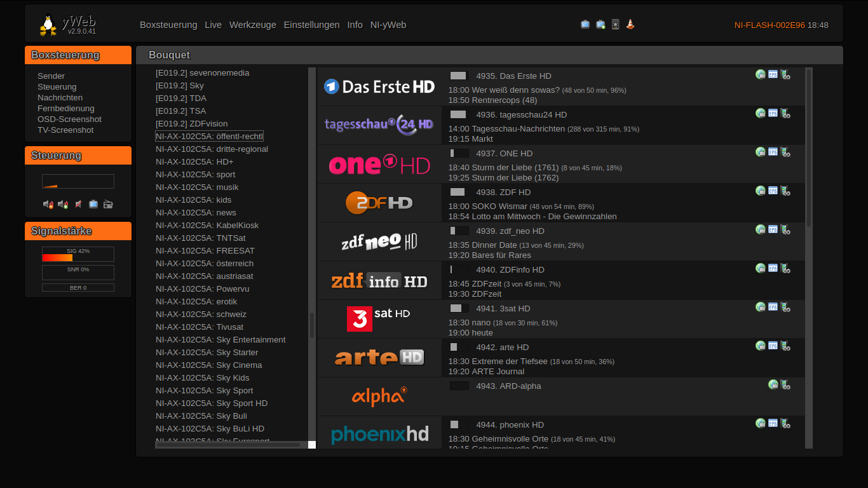Click the globe web-TV icon for arte HD
Image resolution: width=868 pixels, height=488 pixels.
click(x=760, y=346)
